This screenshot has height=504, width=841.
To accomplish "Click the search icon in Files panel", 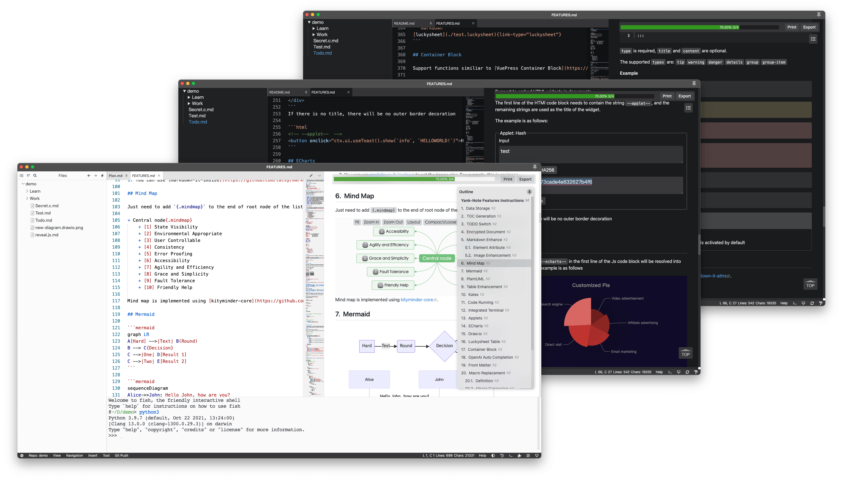I will (x=35, y=176).
